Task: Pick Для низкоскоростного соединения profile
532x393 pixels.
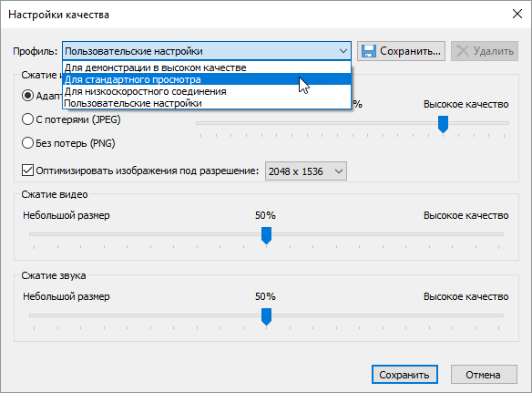Action: (x=206, y=91)
